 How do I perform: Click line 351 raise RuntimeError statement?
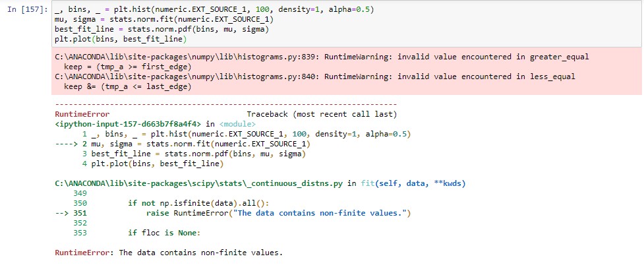(278, 213)
